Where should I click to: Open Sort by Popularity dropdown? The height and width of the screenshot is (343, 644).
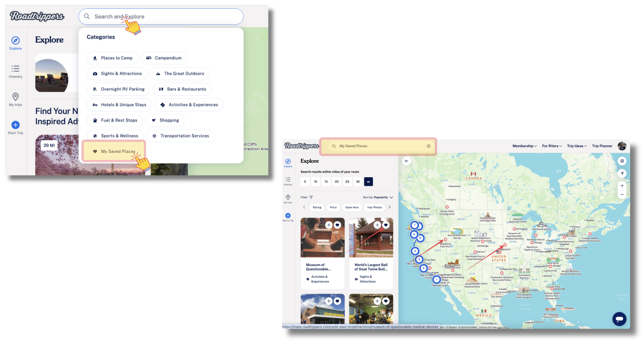[378, 197]
